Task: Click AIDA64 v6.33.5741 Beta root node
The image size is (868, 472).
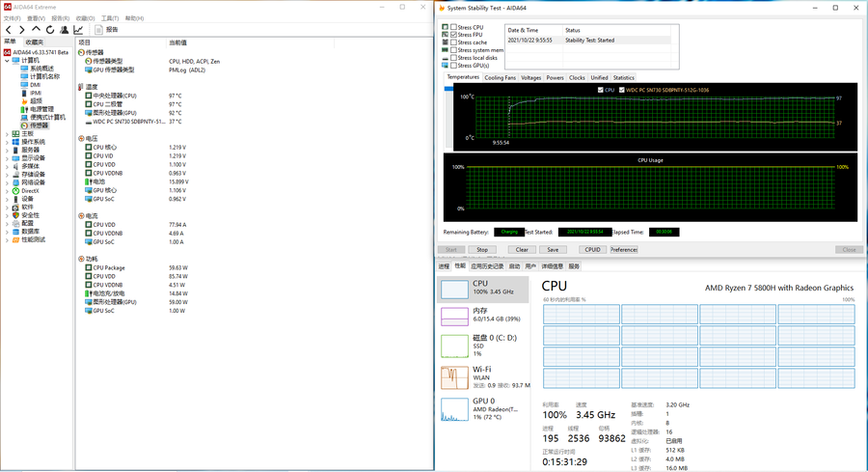Action: 36,53
